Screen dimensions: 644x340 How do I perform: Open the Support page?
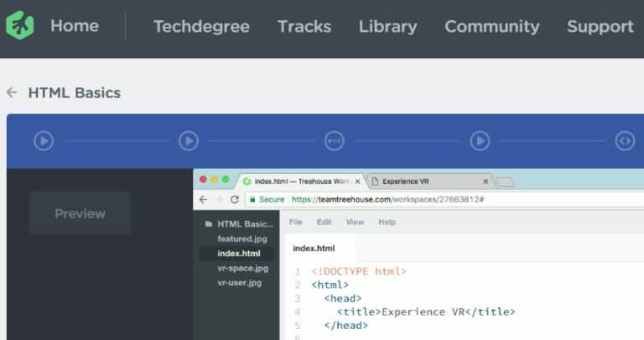(600, 27)
